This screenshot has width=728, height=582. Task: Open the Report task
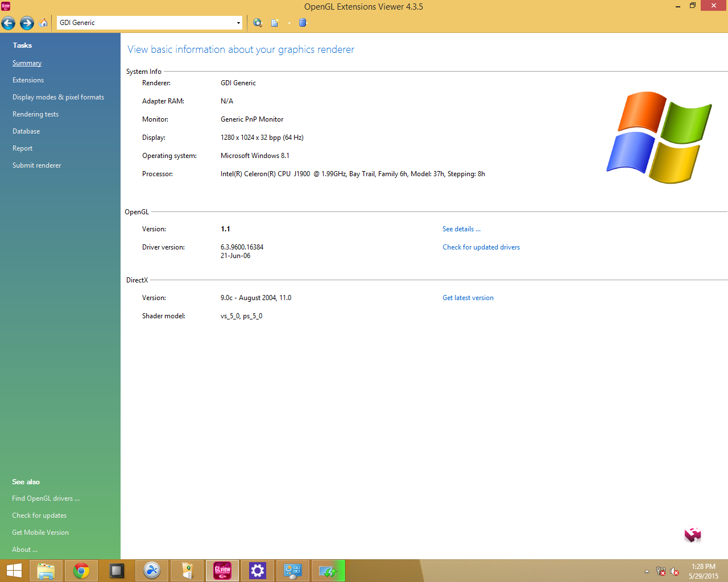pos(22,148)
